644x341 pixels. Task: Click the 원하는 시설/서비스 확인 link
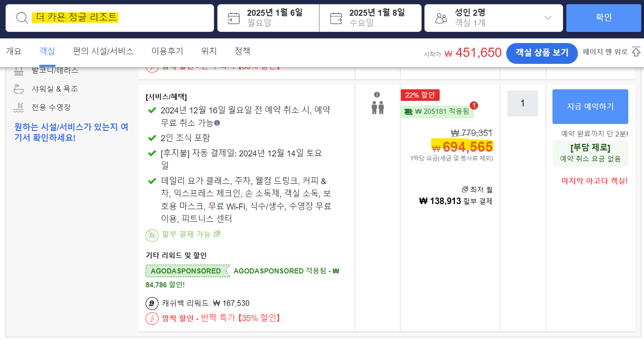pyautogui.click(x=71, y=132)
